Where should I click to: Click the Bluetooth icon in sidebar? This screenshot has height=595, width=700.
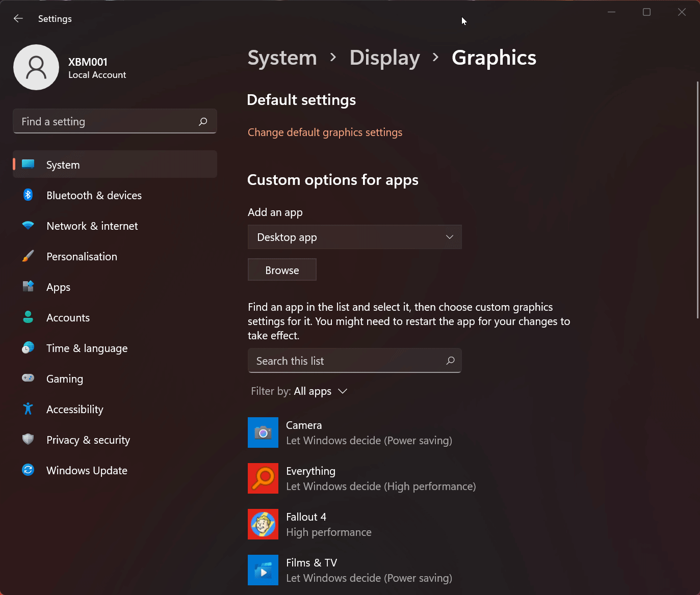[x=28, y=195]
